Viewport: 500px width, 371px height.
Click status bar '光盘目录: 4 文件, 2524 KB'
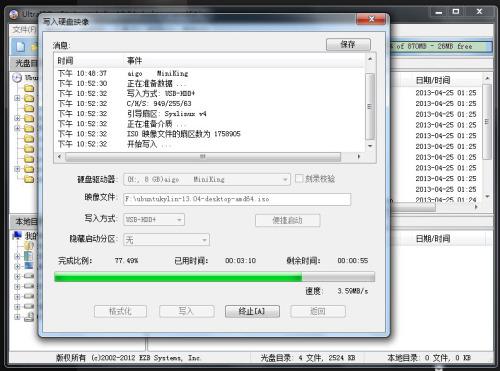[308, 358]
